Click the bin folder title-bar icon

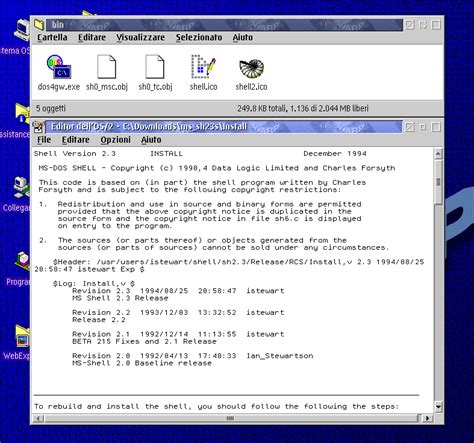pos(39,24)
